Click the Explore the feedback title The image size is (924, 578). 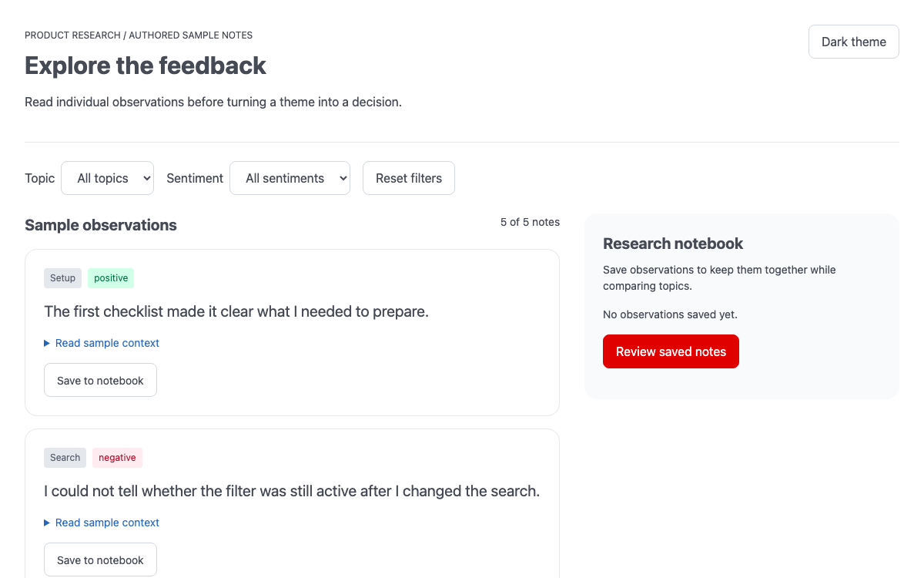146,66
